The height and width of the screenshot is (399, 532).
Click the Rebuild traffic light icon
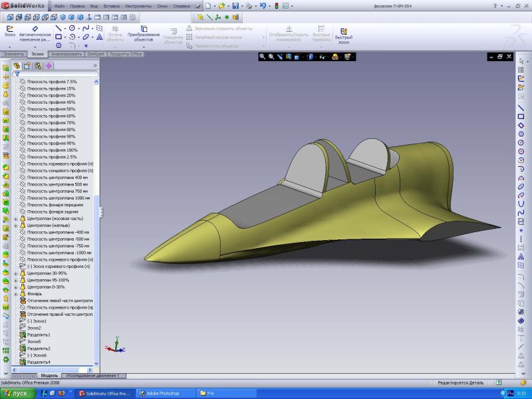coord(277,6)
